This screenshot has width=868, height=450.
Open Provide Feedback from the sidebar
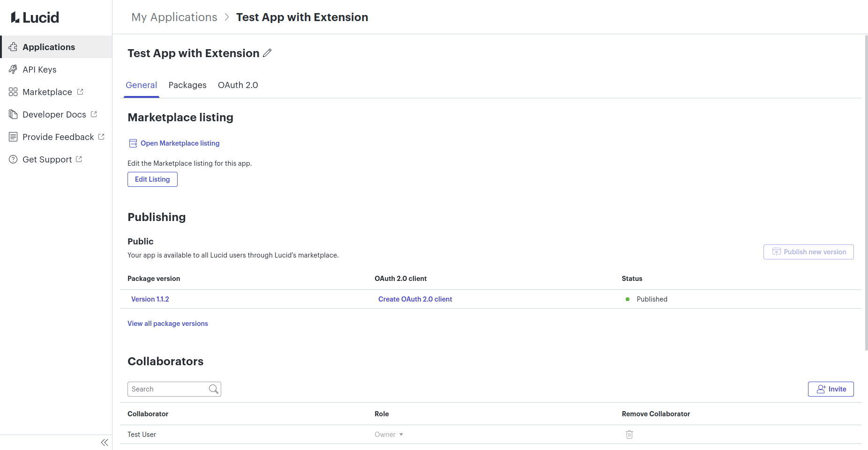coord(56,137)
